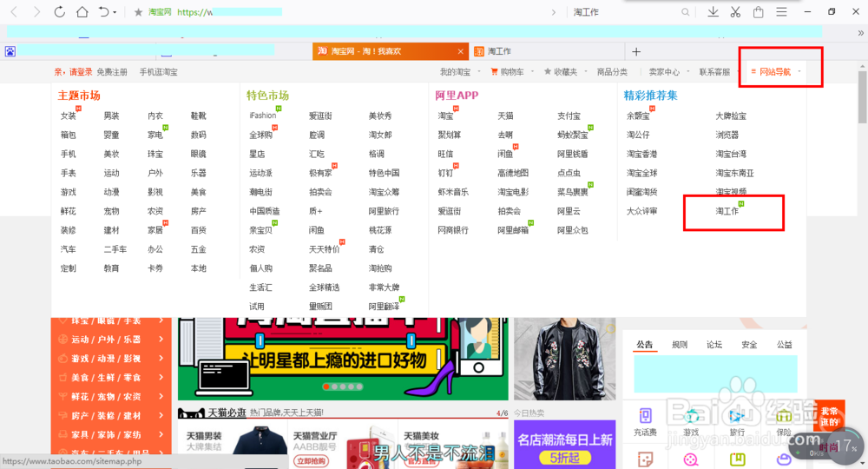Open the 商品分类 link
This screenshot has width=868, height=469.
tap(612, 72)
